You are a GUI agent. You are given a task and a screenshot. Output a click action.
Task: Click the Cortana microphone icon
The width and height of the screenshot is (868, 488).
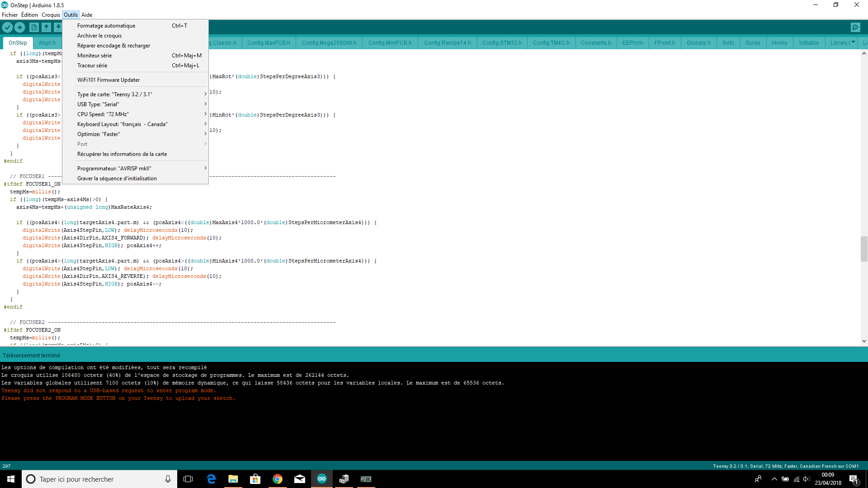168,479
